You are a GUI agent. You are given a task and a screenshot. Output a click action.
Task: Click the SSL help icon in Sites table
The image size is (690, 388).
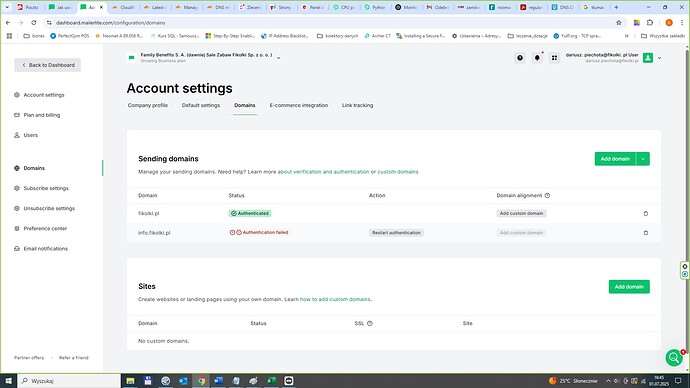coord(370,323)
